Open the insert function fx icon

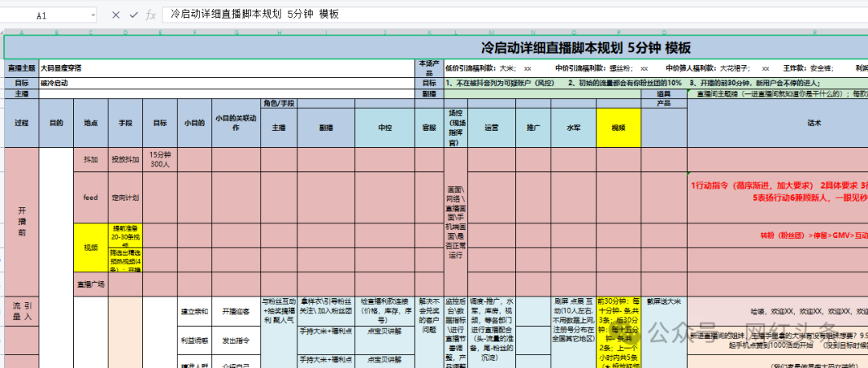(151, 14)
